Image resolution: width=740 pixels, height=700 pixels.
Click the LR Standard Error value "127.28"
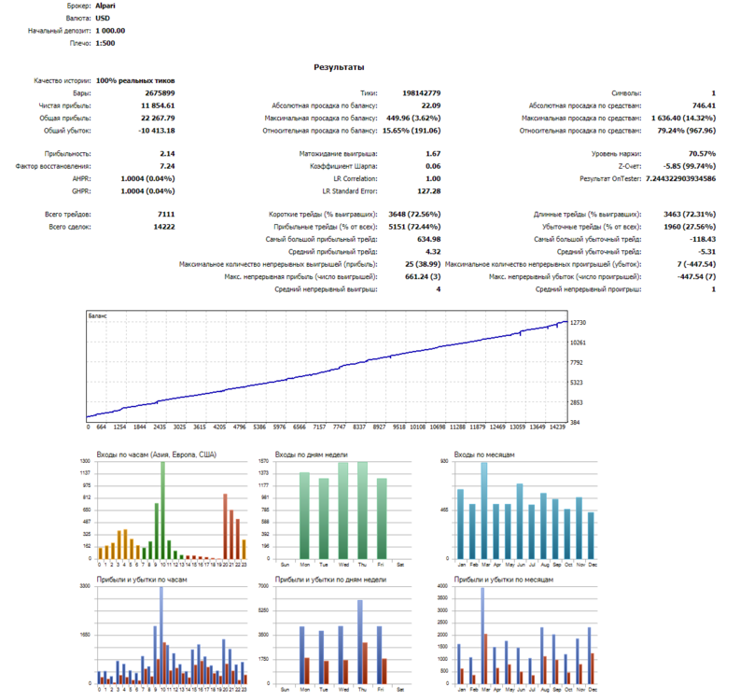(x=428, y=191)
